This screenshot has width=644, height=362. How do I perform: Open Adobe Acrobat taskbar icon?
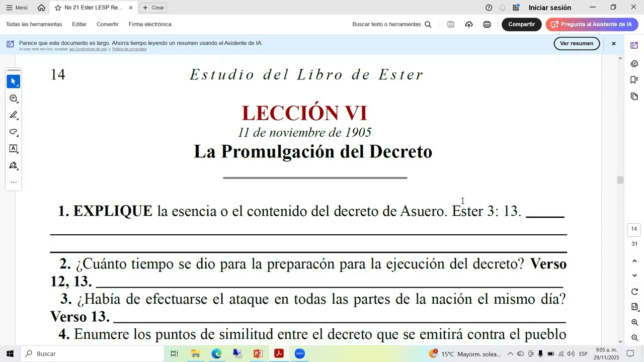tap(279, 354)
